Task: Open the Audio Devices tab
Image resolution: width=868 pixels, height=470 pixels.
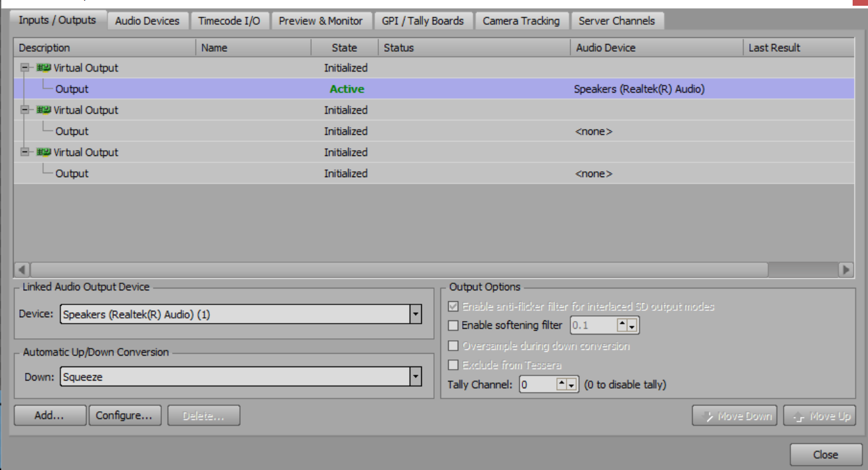Action: pos(147,21)
